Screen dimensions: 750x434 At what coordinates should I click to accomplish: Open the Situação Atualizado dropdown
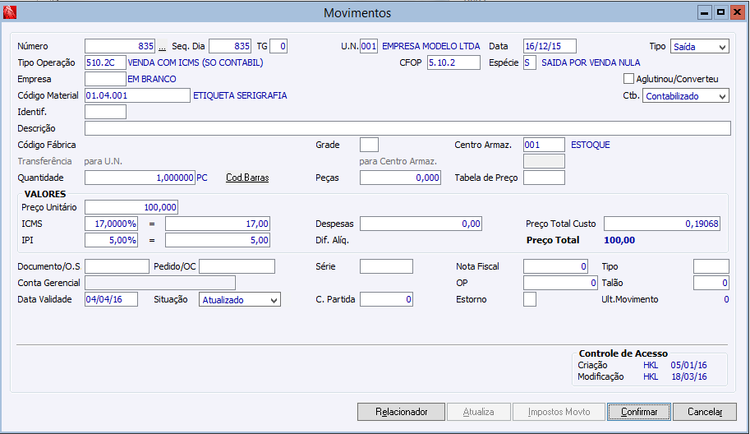(x=240, y=300)
